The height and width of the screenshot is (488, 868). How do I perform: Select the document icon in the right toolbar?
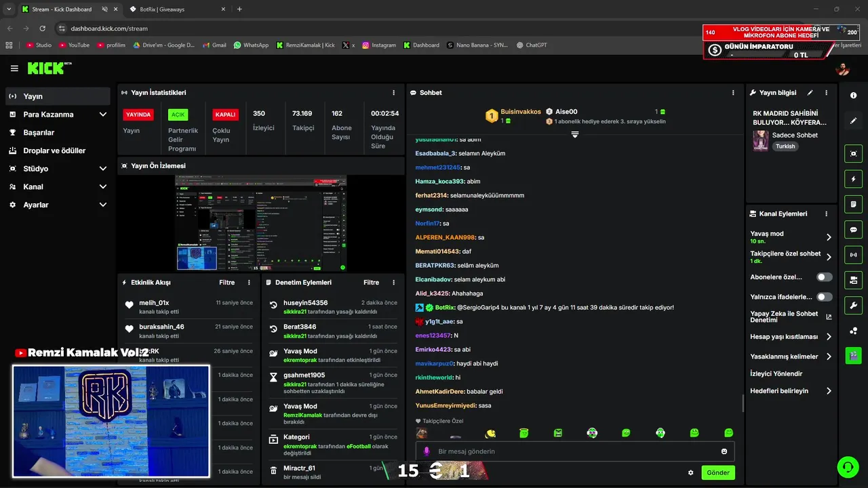pyautogui.click(x=853, y=204)
